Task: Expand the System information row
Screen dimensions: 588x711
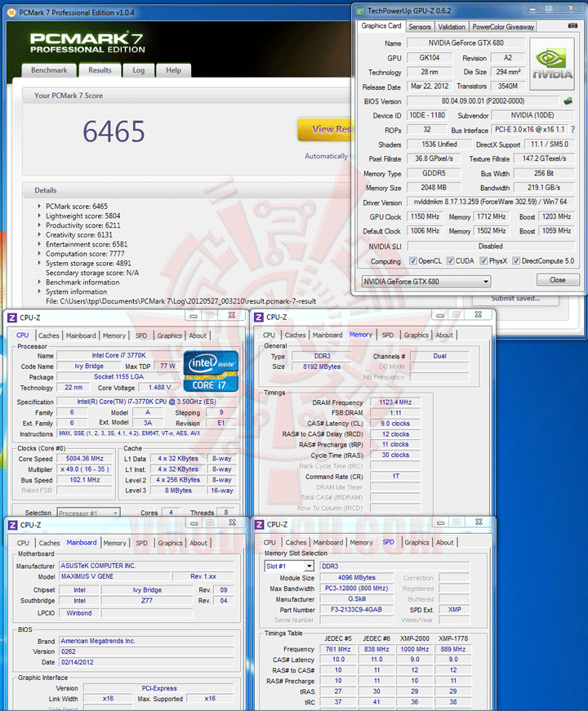Action: 39,291
